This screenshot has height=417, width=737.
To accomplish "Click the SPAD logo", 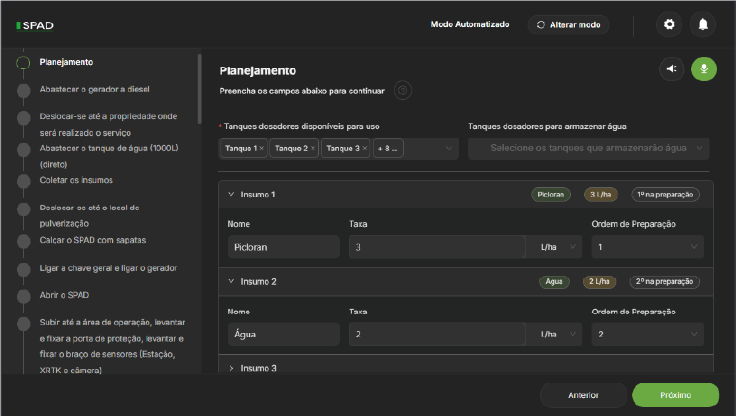I will pos(34,24).
